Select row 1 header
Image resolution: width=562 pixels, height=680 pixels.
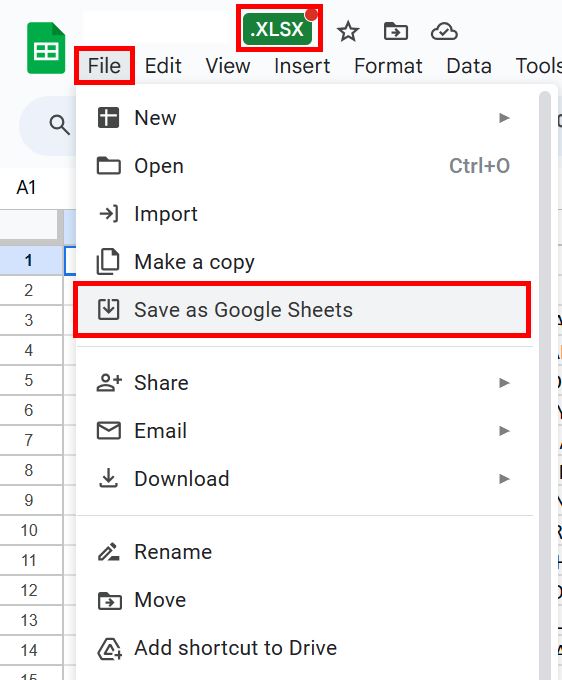pos(29,260)
